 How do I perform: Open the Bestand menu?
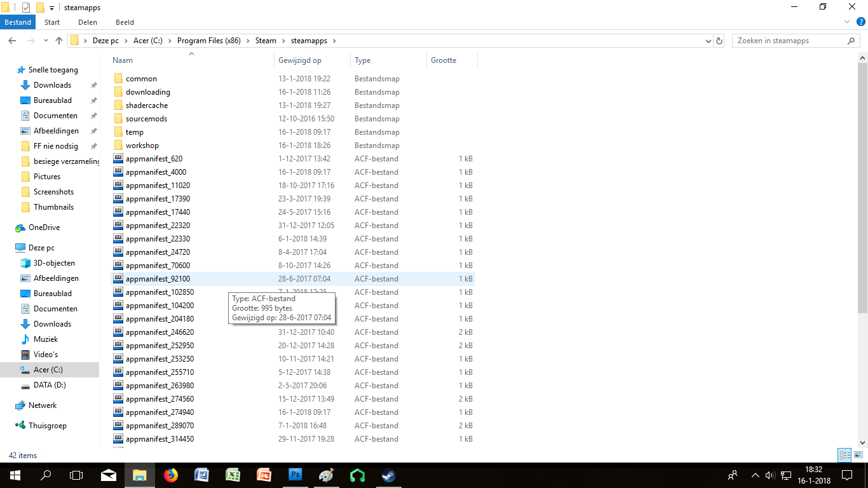pos(18,22)
